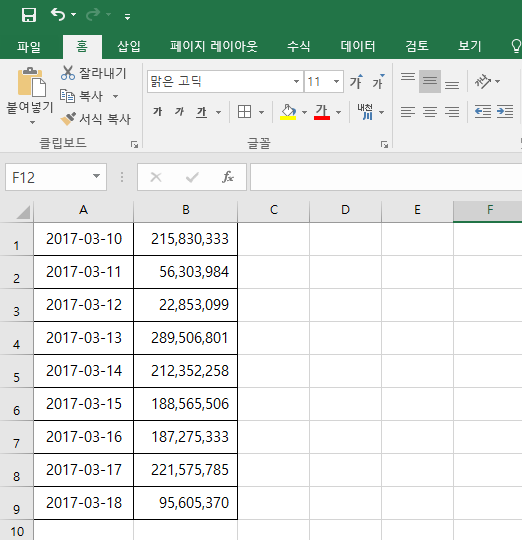
Task: Open the font size 11 dropdown
Action: [336, 82]
